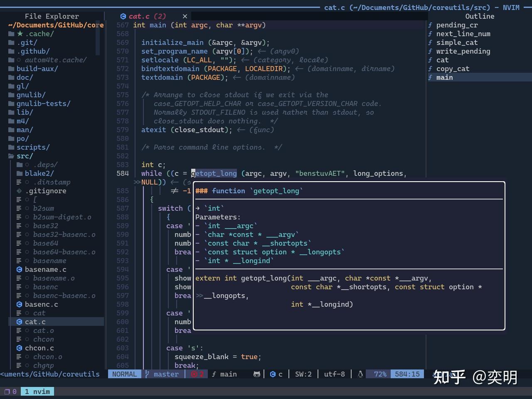Screen dimensions: 532x399
Task: Click the folder icon beside blake2/
Action: coord(20,173)
